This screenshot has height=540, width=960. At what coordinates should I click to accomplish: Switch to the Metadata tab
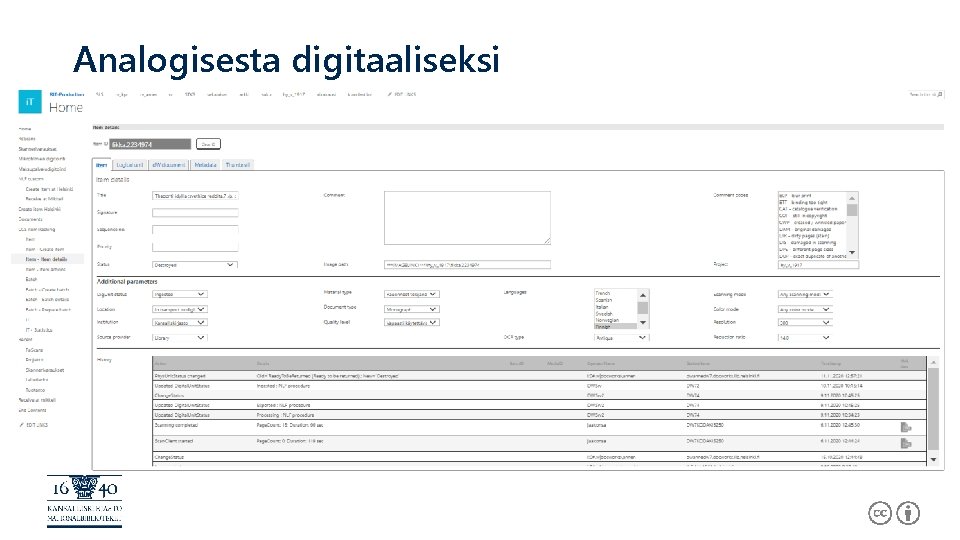205,165
